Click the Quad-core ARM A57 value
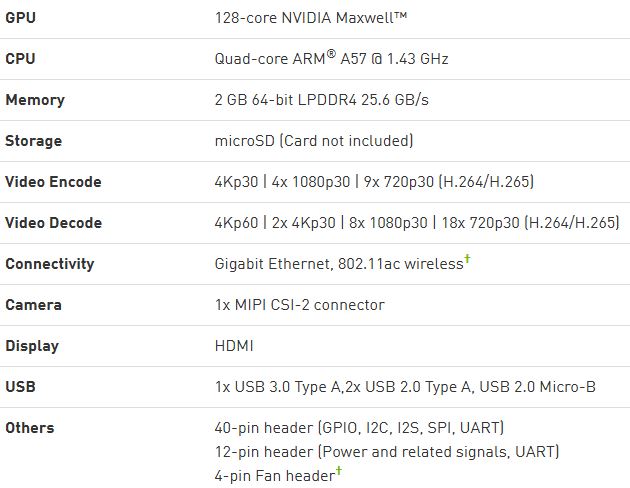 click(x=331, y=58)
